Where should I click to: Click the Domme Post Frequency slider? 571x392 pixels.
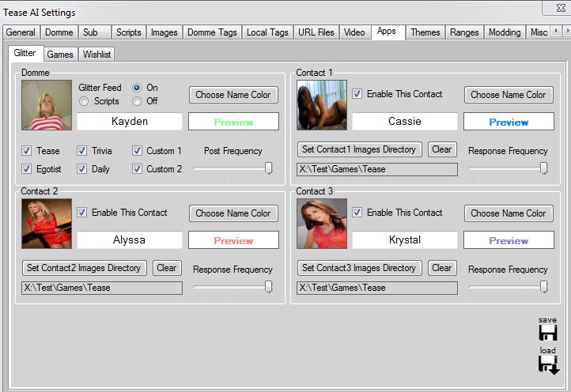click(x=233, y=168)
